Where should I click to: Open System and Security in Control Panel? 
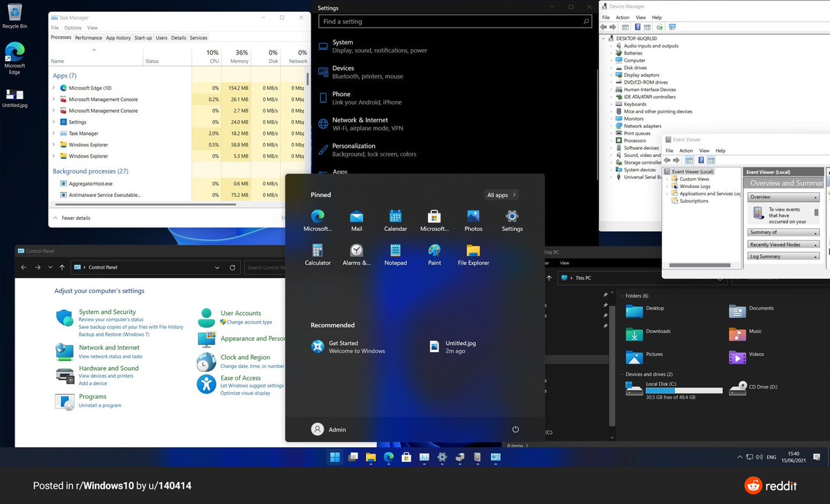pyautogui.click(x=107, y=312)
